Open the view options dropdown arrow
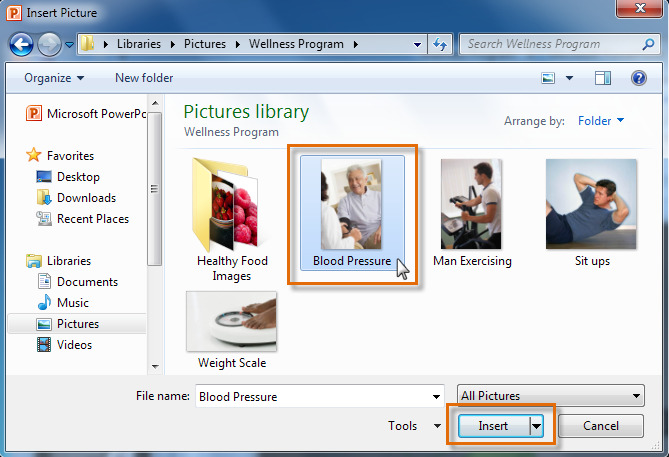669x457 pixels. click(569, 78)
